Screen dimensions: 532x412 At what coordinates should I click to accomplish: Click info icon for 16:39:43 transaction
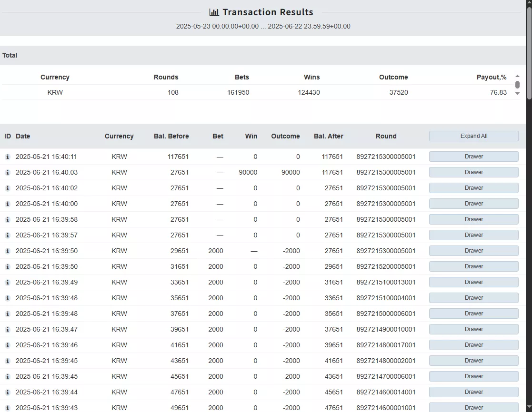(x=8, y=408)
